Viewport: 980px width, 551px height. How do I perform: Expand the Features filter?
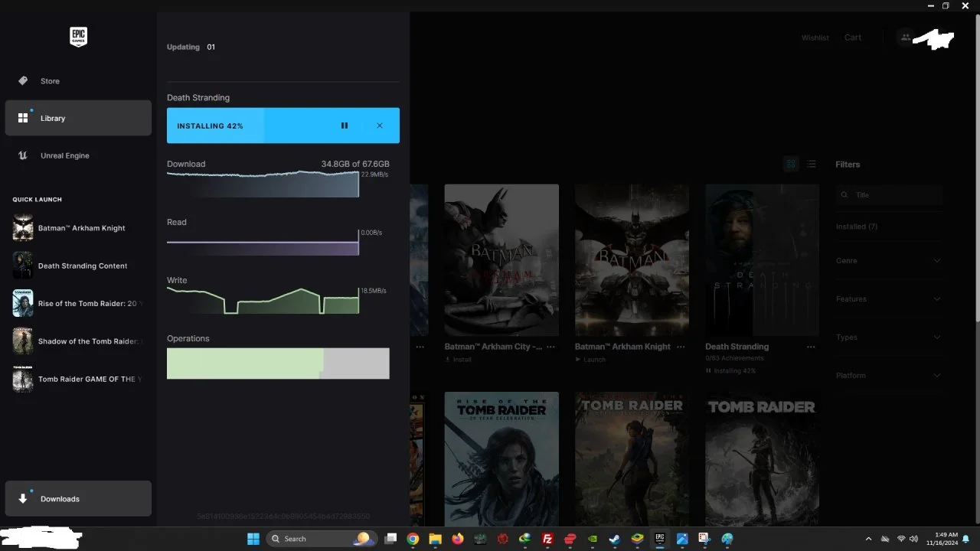[889, 299]
